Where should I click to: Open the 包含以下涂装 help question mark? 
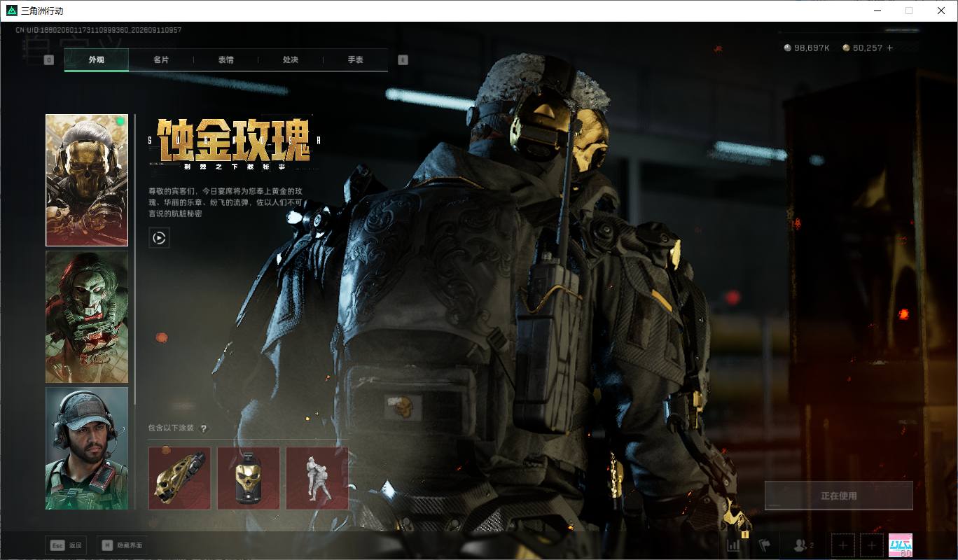pyautogui.click(x=204, y=428)
